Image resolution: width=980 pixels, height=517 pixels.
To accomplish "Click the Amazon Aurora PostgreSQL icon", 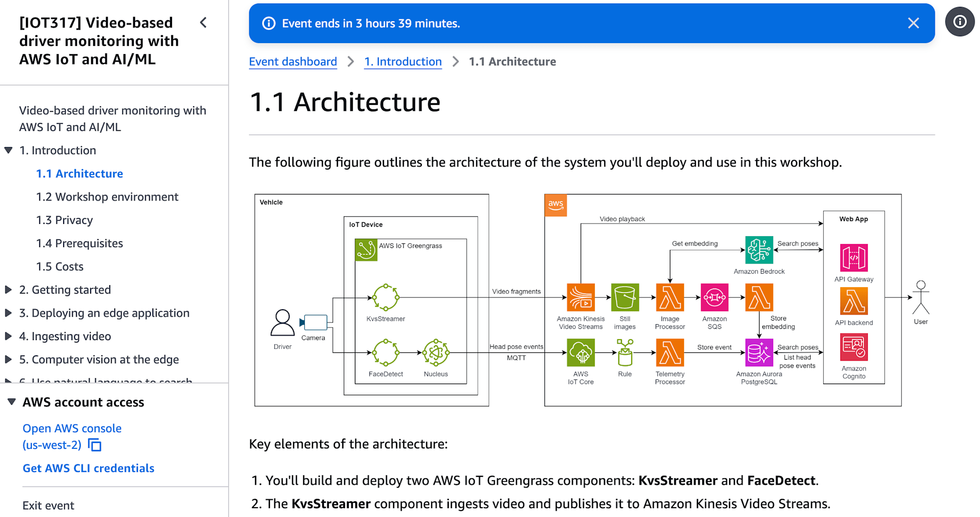I will [759, 353].
